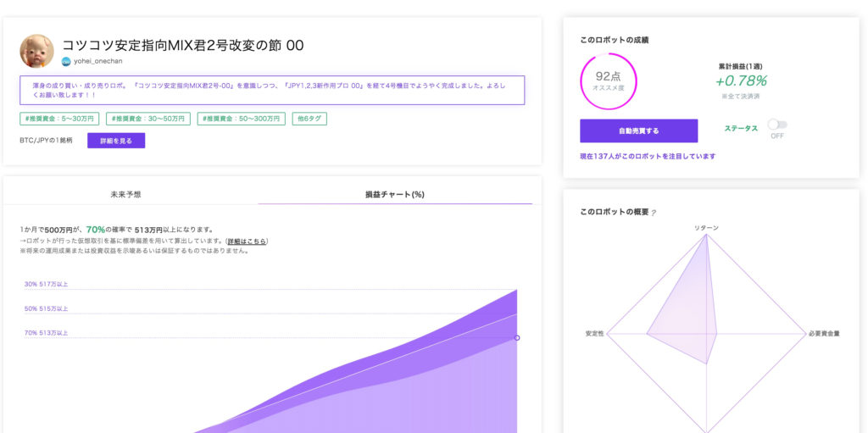Switch to the 損益チャート(%) tab

[x=395, y=194]
